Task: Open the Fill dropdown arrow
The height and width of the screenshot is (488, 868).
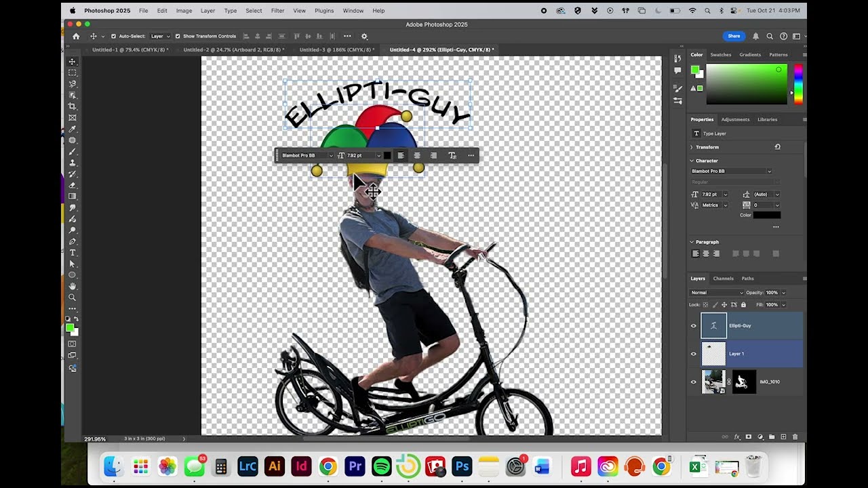Action: (x=783, y=305)
